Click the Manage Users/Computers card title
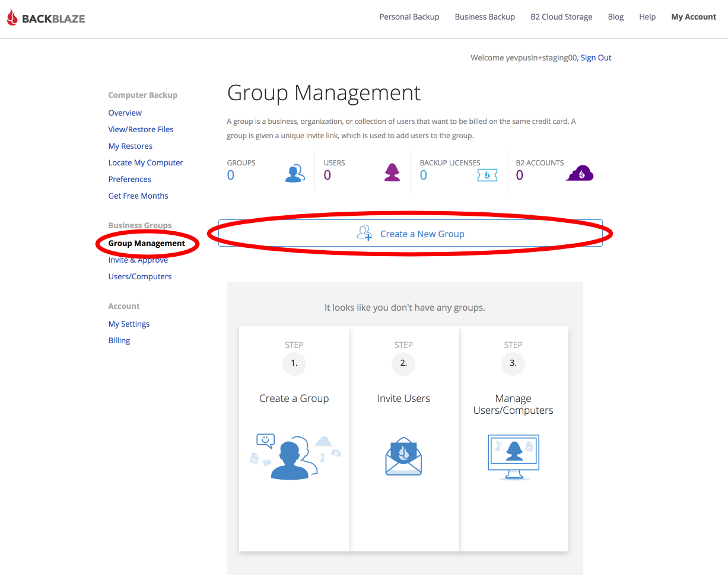Screen dimensions: 728x584 (513, 404)
